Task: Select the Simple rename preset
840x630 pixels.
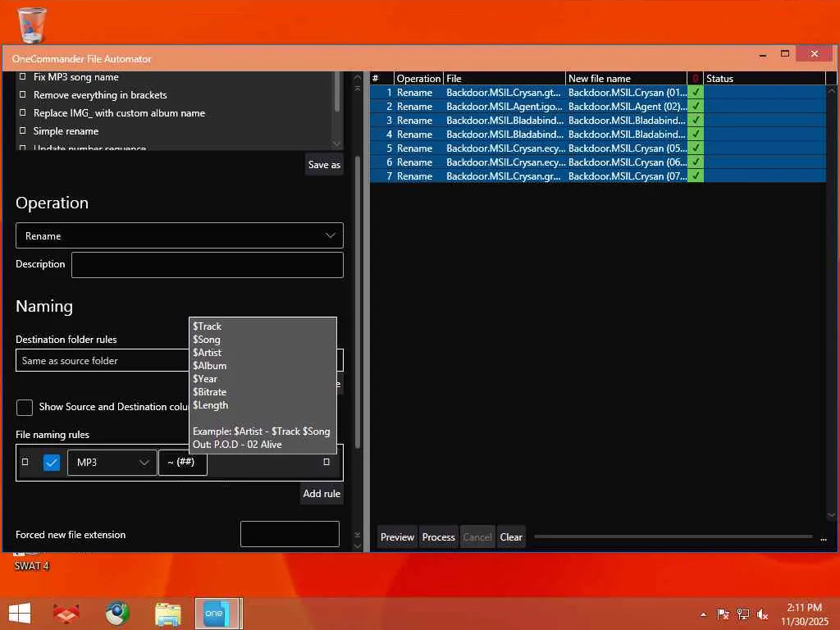Action: point(66,130)
